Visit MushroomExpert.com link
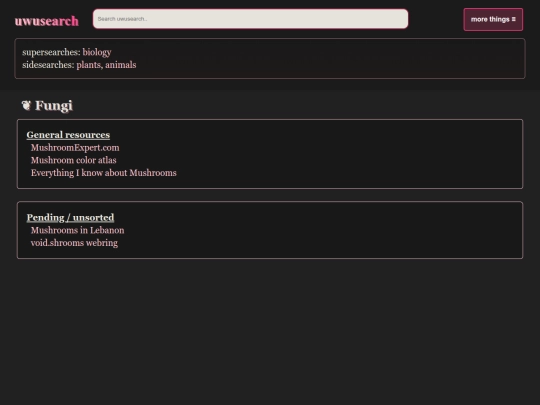Screen dimensions: 540x405 tap(75, 148)
